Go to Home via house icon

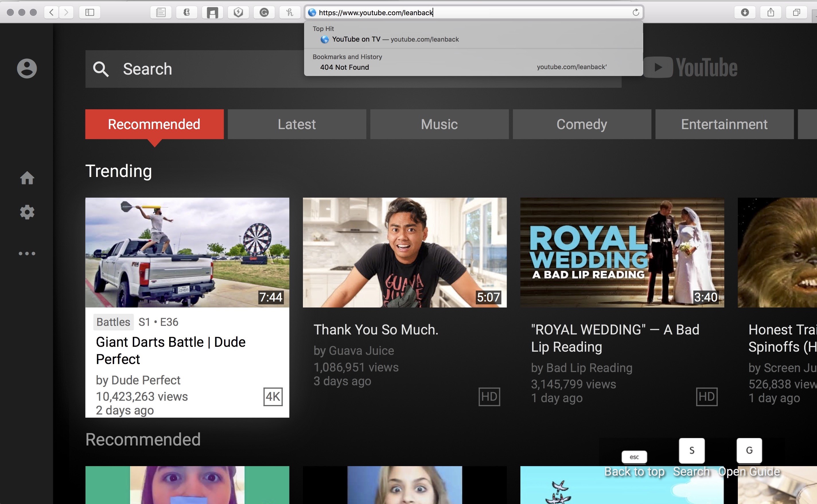click(27, 178)
